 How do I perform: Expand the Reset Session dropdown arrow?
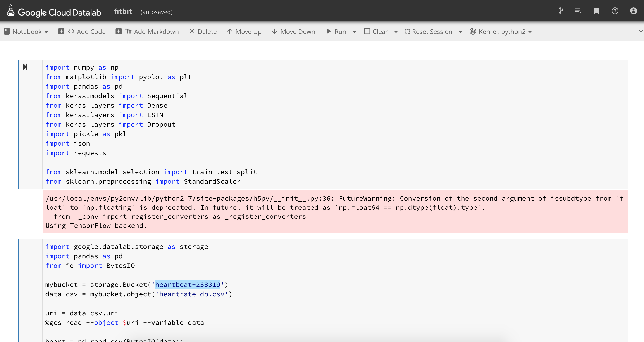point(460,32)
